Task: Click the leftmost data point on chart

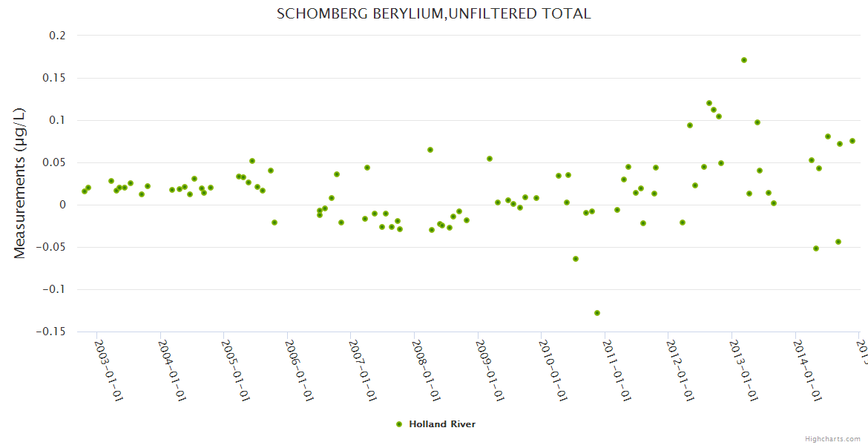Action: point(85,191)
